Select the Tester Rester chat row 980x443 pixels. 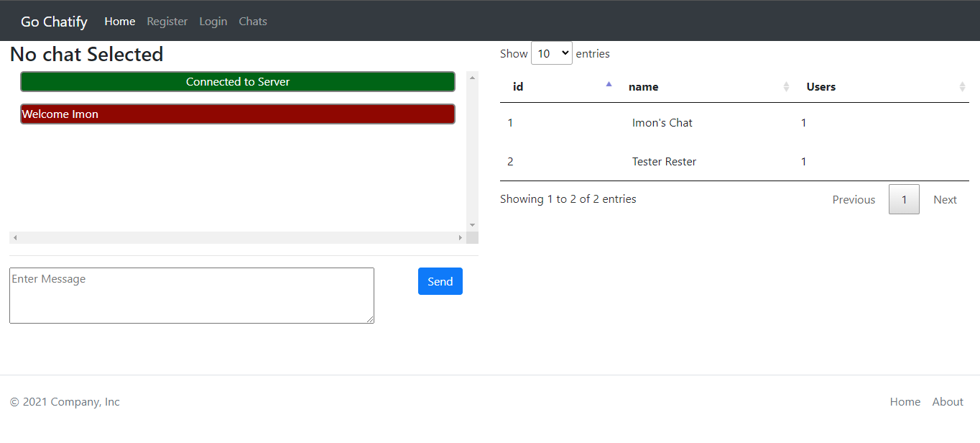[x=664, y=162]
